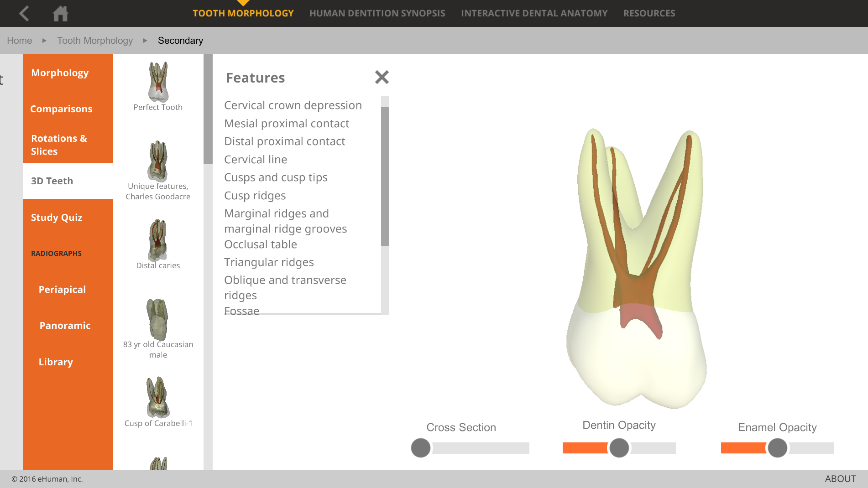
Task: Select the Cusp of Carabelli-1 tooth
Action: point(158,402)
